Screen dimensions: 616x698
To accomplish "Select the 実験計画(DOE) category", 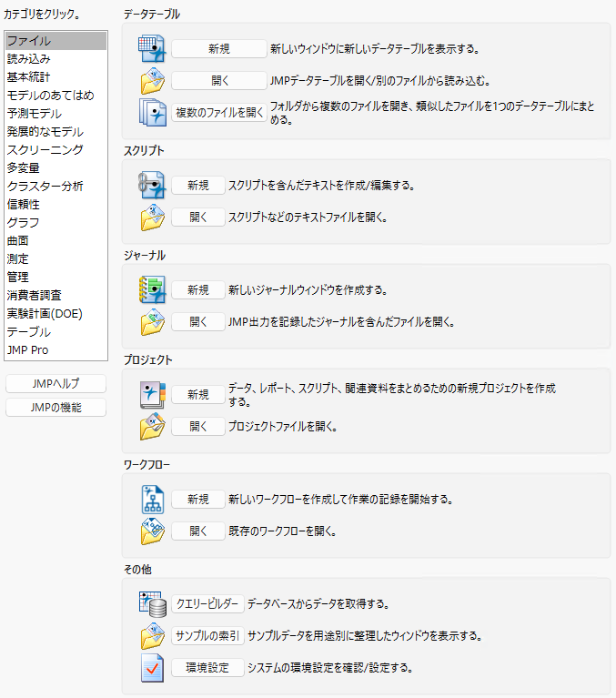I will pyautogui.click(x=56, y=314).
